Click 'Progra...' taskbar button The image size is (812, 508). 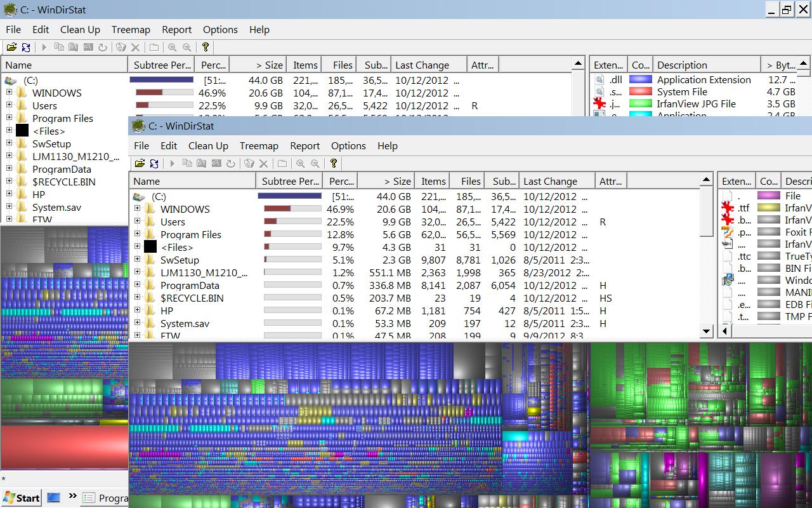105,498
